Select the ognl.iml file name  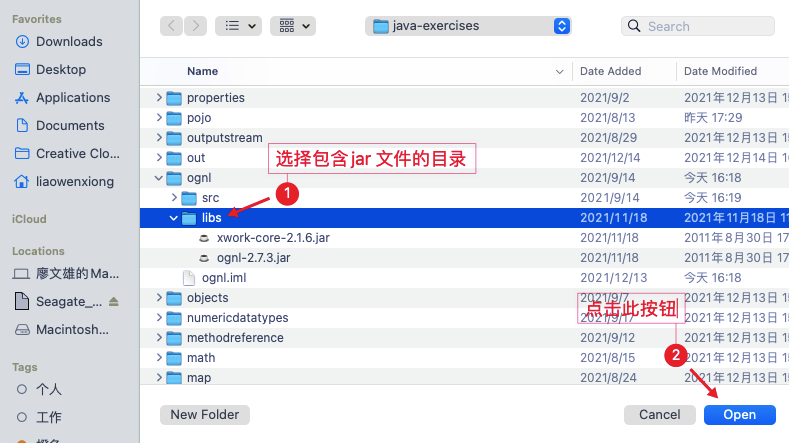tap(224, 278)
